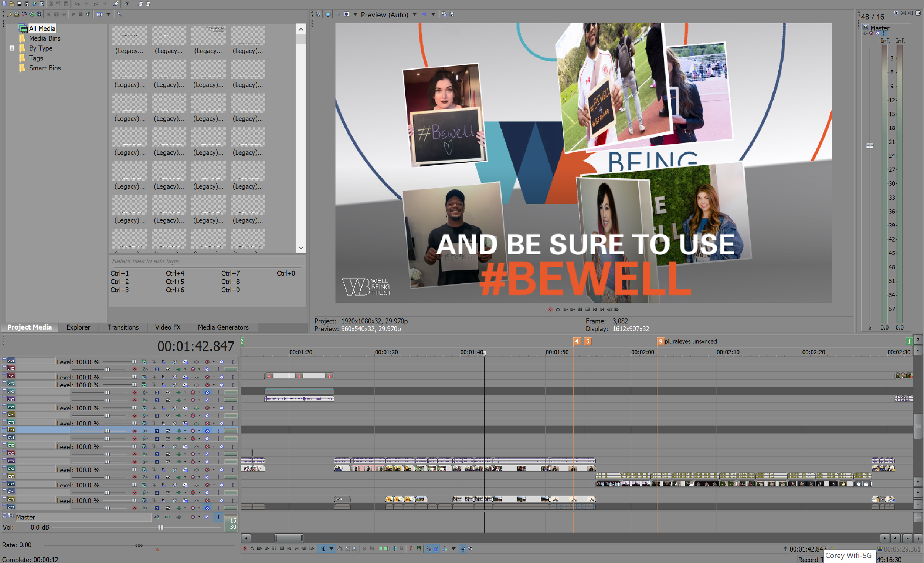Unmute the highlighted audio track 53
The image size is (924, 563).
pos(207,431)
